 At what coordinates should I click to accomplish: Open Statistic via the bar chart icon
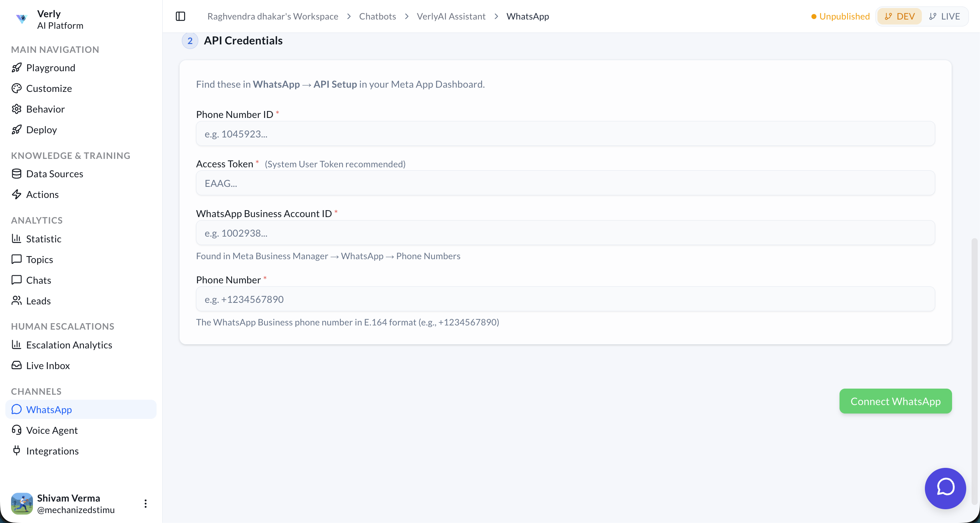coord(17,239)
